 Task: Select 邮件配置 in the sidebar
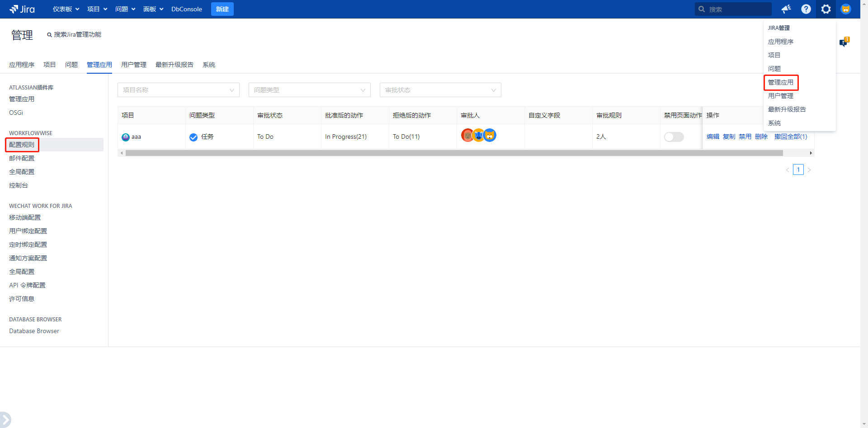point(22,158)
